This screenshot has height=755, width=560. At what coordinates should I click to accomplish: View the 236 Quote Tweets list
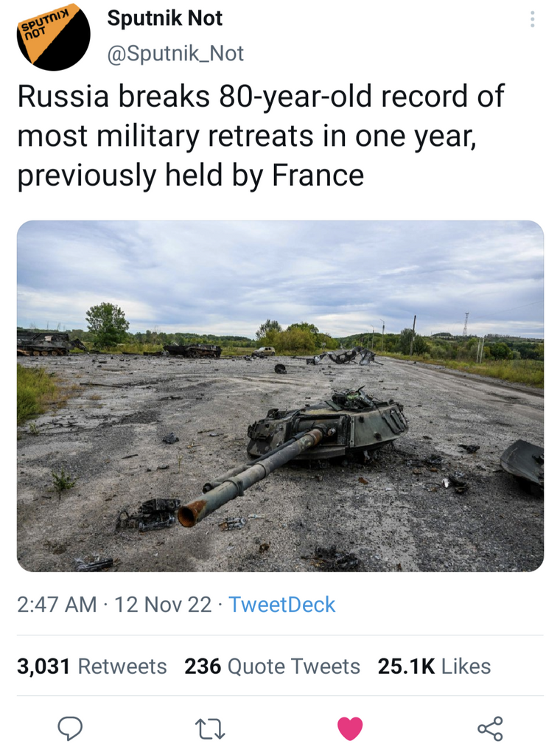click(x=272, y=667)
